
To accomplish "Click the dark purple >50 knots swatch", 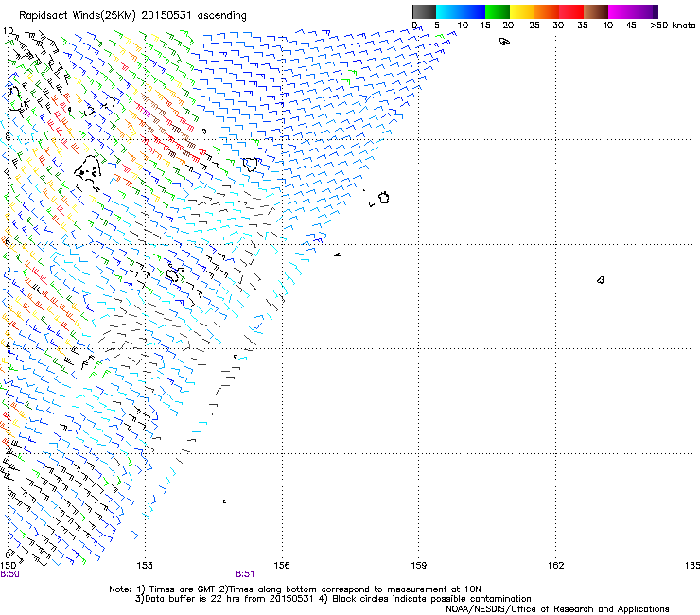I will tap(656, 11).
